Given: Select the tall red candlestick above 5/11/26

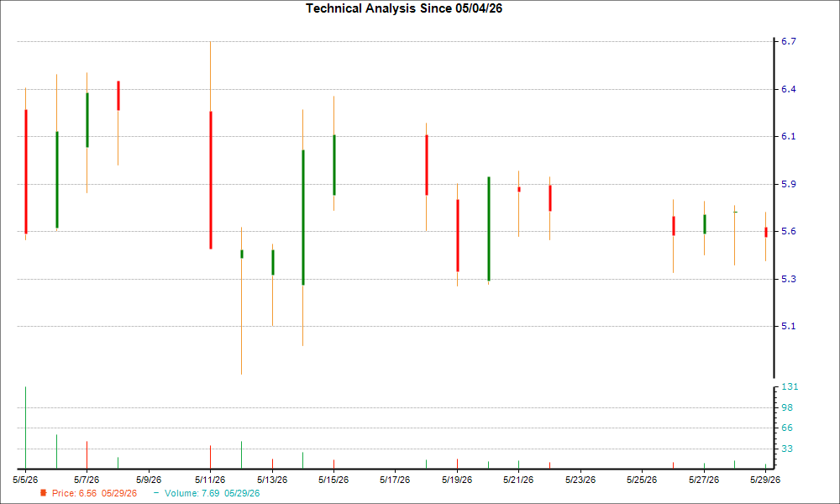Looking at the screenshot, I should point(211,180).
